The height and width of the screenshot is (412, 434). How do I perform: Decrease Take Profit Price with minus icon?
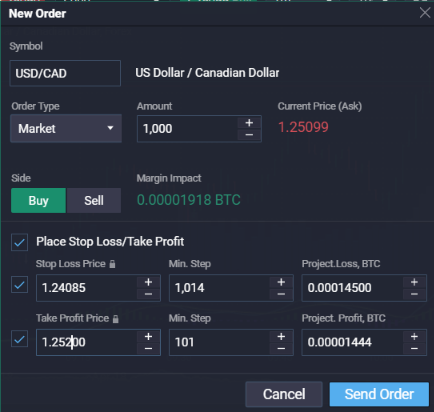click(x=148, y=348)
